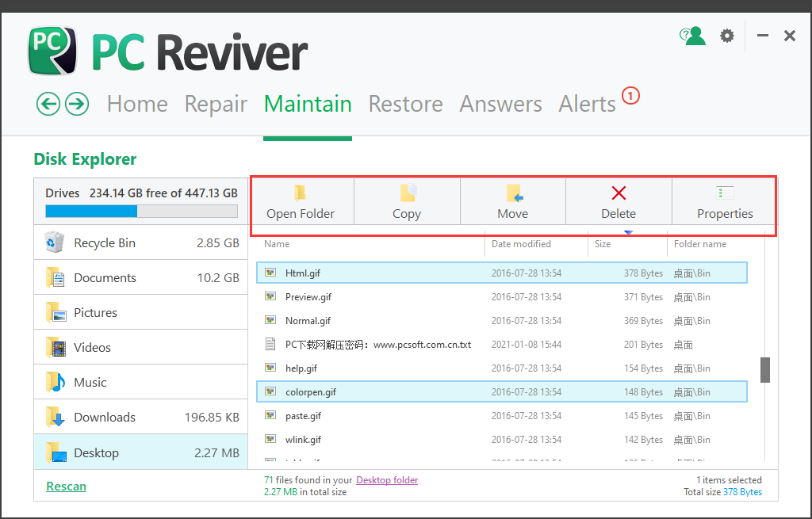Select the Html.gif file name
Screen dimensions: 812x519
pyautogui.click(x=302, y=273)
